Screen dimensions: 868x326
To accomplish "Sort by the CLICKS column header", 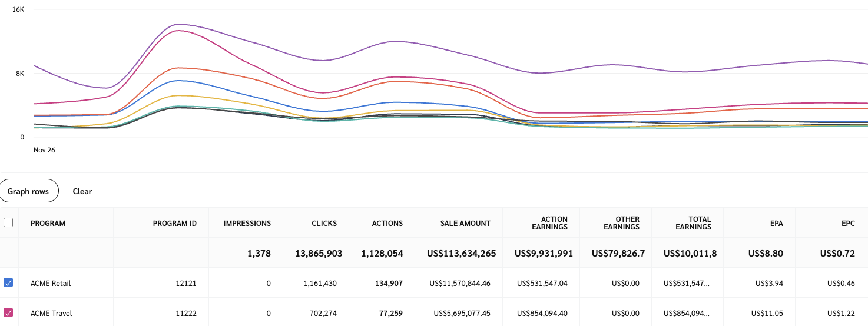I will click(x=324, y=223).
